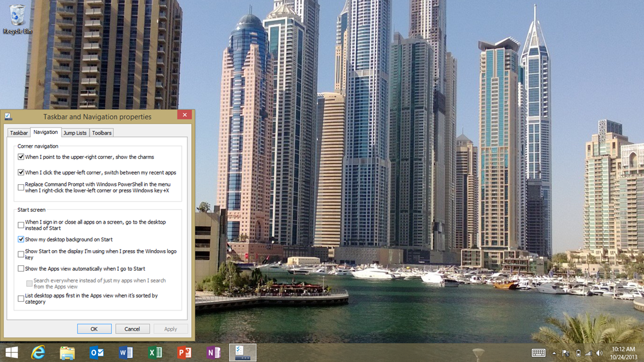
Task: Open the Recycle Bin desktop icon
Action: pyautogui.click(x=17, y=19)
